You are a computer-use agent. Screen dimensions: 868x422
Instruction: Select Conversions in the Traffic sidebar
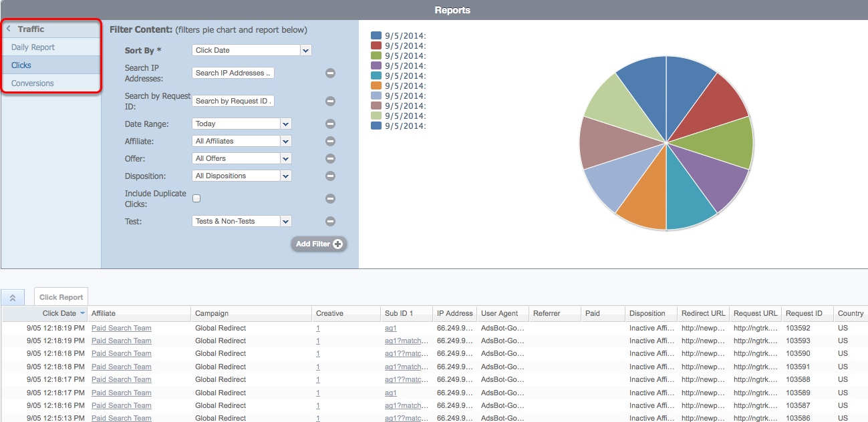33,83
